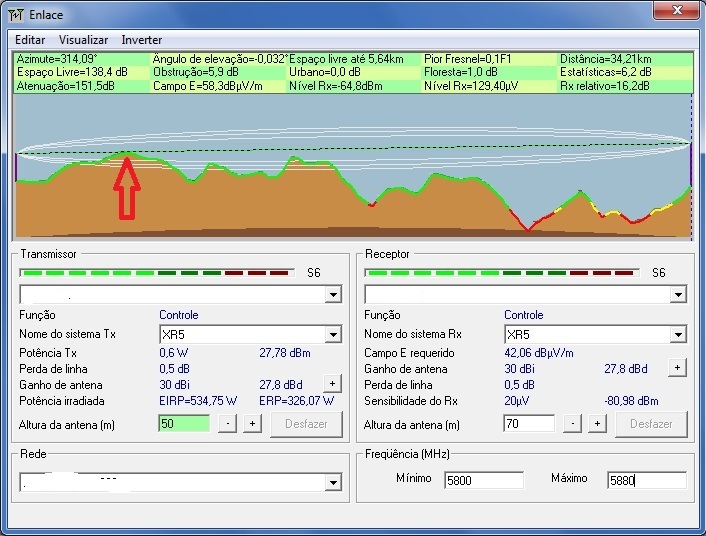Decrease receiver antenna height with minus

(572, 424)
